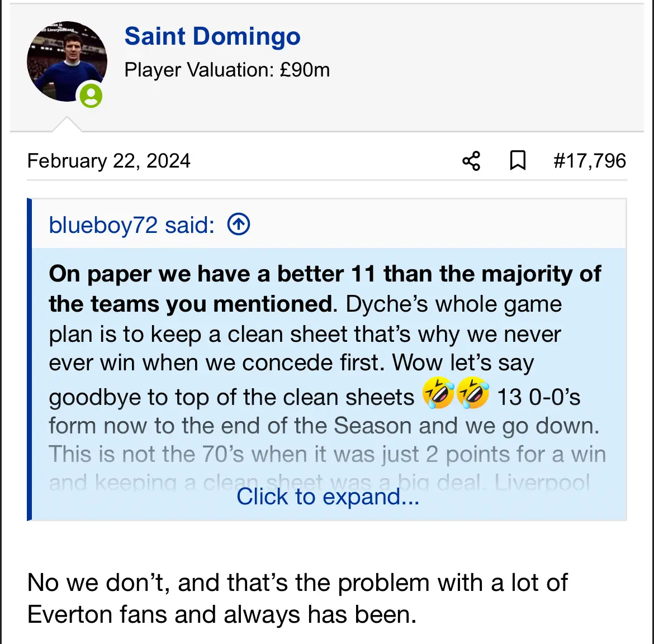Click the first laughing emoji in the quote
654x644 pixels.
click(x=438, y=393)
